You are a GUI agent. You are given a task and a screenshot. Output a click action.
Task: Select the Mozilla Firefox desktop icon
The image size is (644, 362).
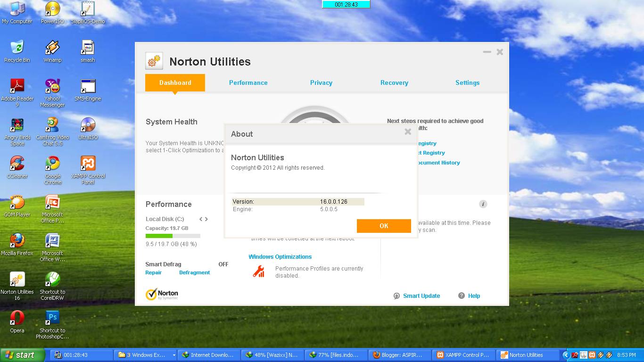pyautogui.click(x=17, y=245)
